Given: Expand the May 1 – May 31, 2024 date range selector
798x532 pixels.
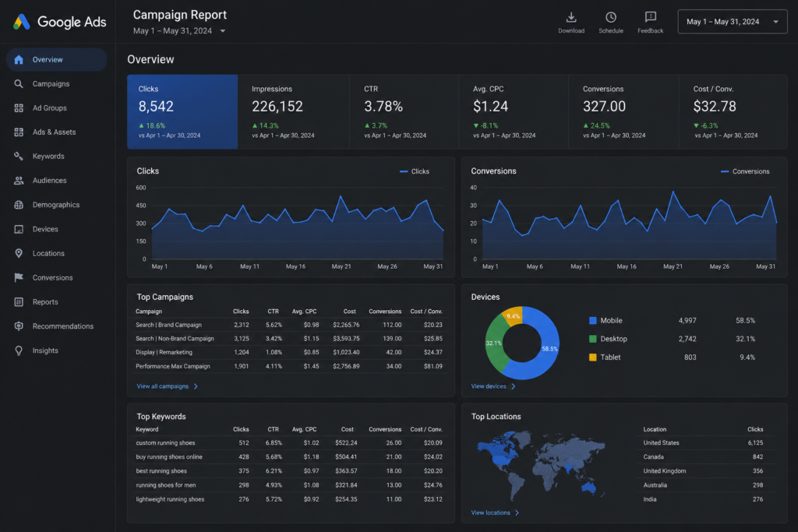Looking at the screenshot, I should click(733, 22).
